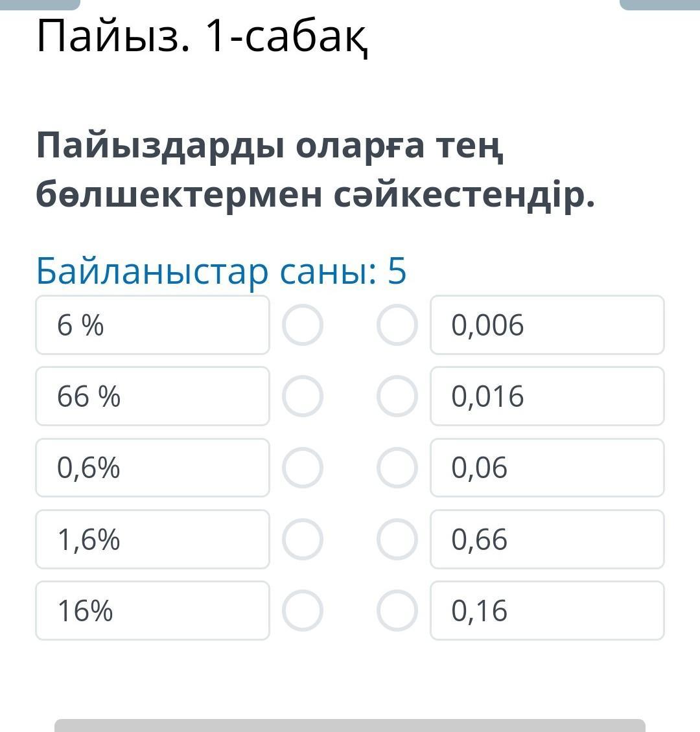This screenshot has width=700, height=732.
Task: Click the 0,6% answer box
Action: (153, 467)
